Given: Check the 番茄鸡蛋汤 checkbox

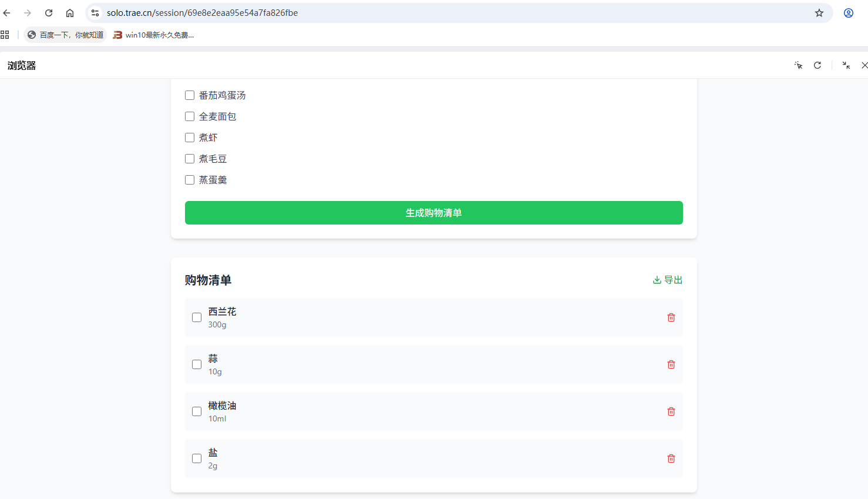Looking at the screenshot, I should click(190, 95).
